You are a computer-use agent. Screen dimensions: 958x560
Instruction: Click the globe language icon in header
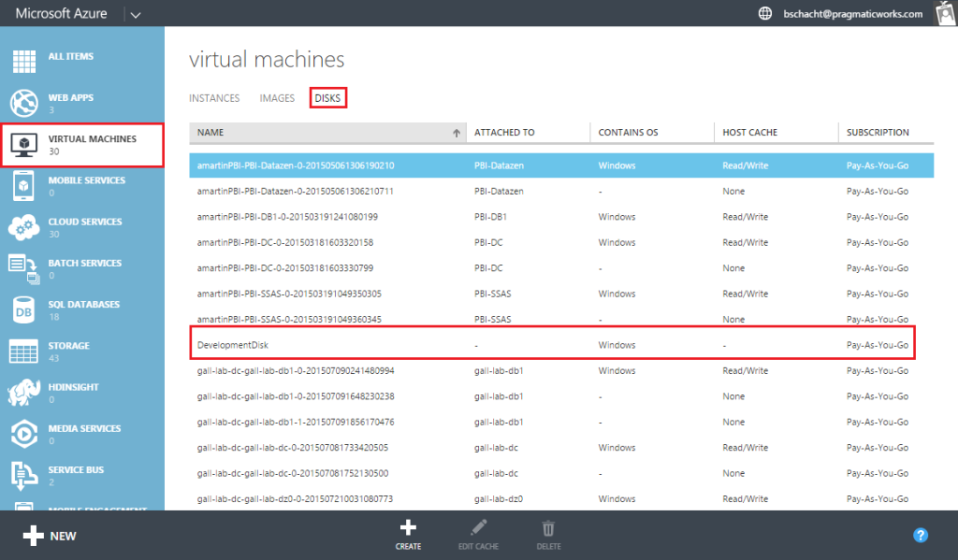[765, 13]
